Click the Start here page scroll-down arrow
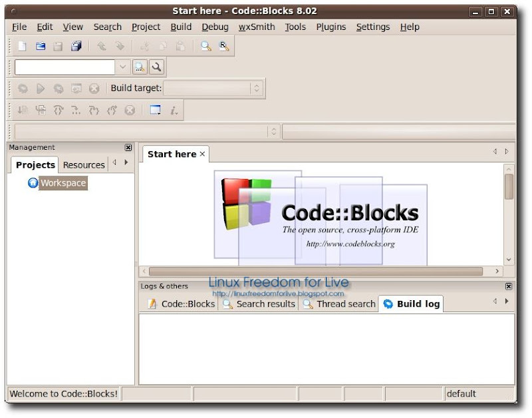The height and width of the screenshot is (418, 532). pos(509,260)
